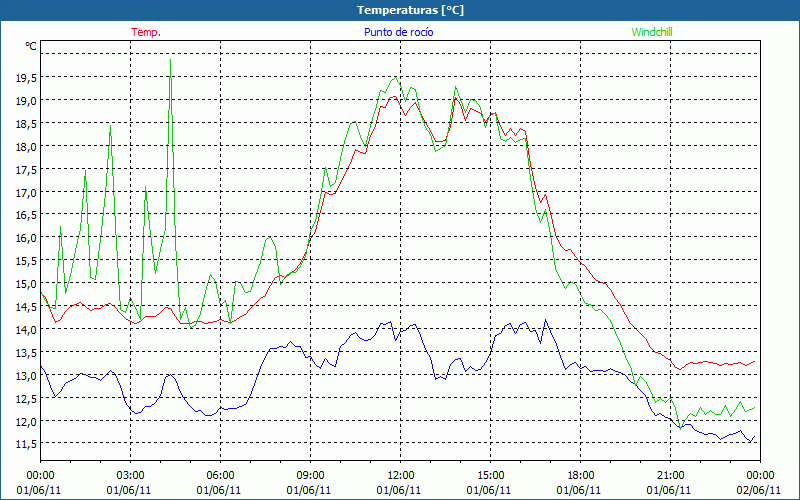
Task: Select the 03:00 time axis label
Action: pyautogui.click(x=131, y=475)
